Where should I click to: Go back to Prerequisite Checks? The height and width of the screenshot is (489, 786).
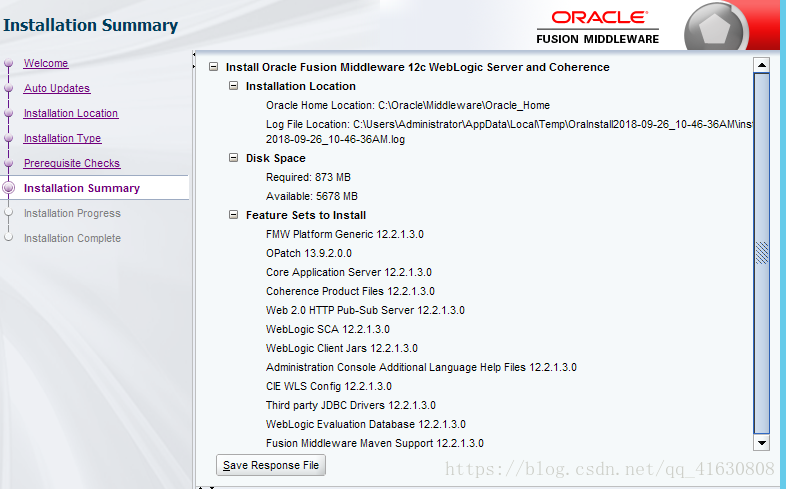[72, 163]
